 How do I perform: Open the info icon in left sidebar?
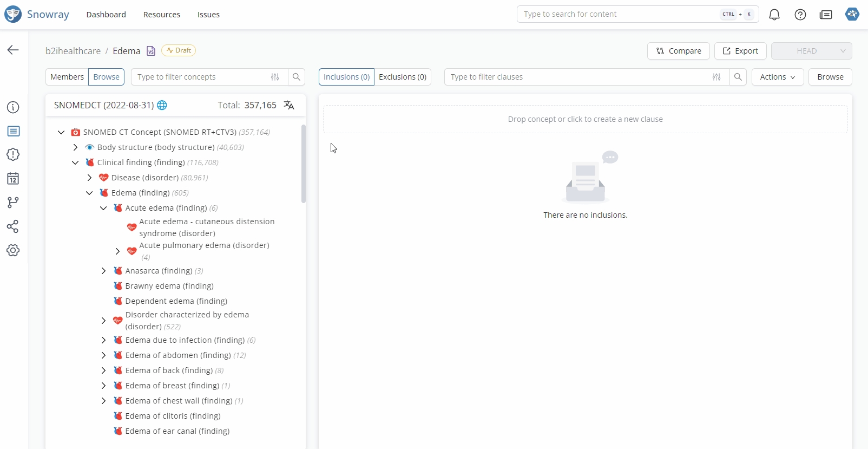[x=13, y=107]
